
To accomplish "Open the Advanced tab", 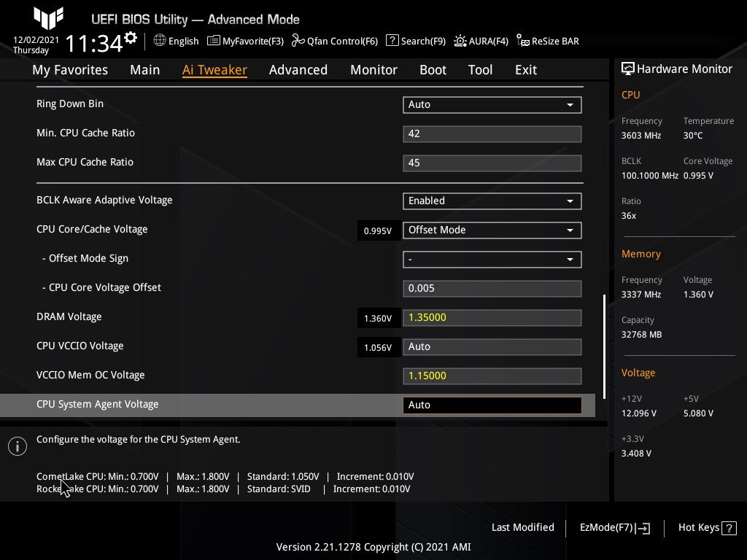I will click(x=298, y=70).
